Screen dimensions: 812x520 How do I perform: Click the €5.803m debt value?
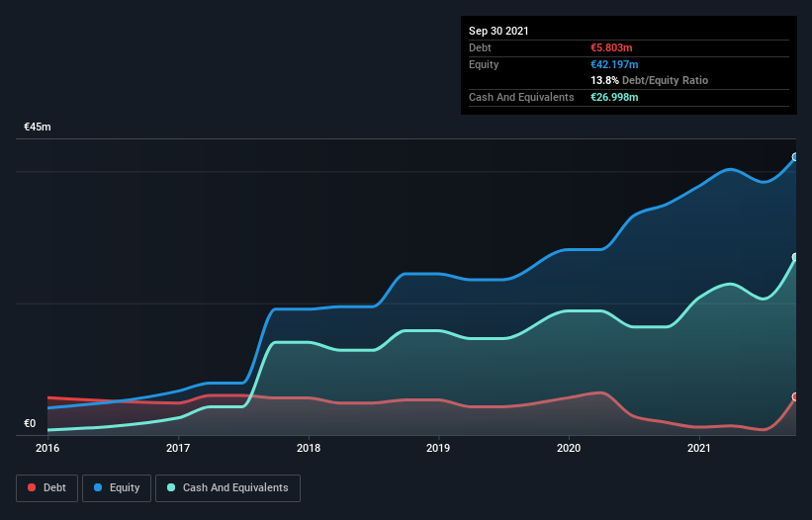coord(611,47)
